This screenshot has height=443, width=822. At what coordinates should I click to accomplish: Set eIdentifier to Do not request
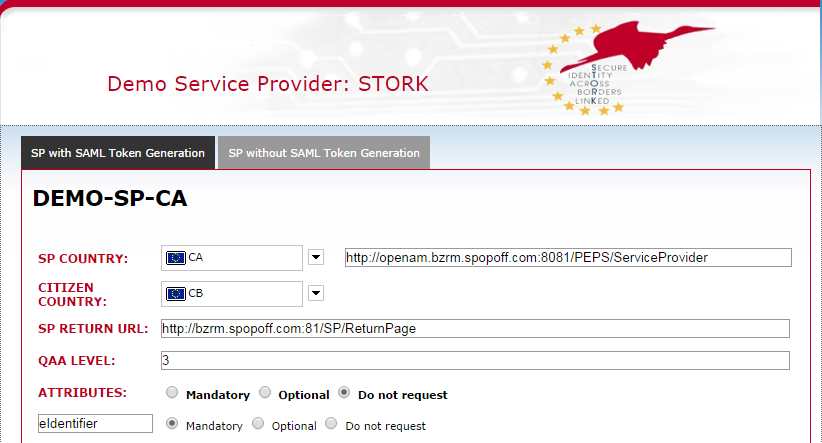pos(331,424)
